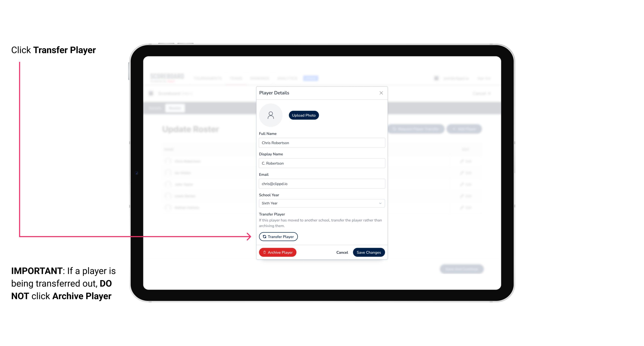Click the Email input field
Screen dimensions: 644x346
[321, 183]
